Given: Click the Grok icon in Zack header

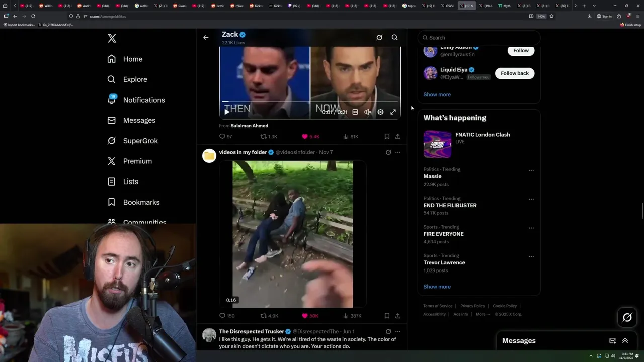Looking at the screenshot, I should coord(379,37).
